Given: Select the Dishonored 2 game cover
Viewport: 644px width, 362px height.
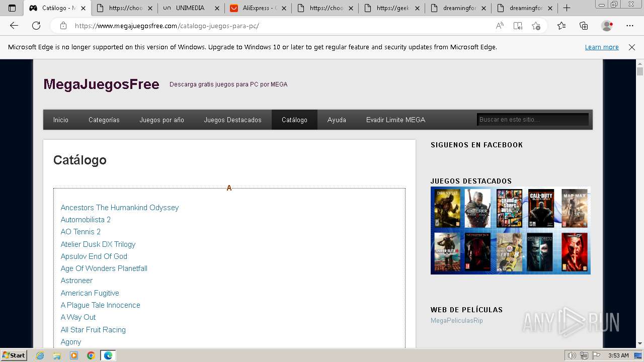Looking at the screenshot, I should tap(540, 252).
